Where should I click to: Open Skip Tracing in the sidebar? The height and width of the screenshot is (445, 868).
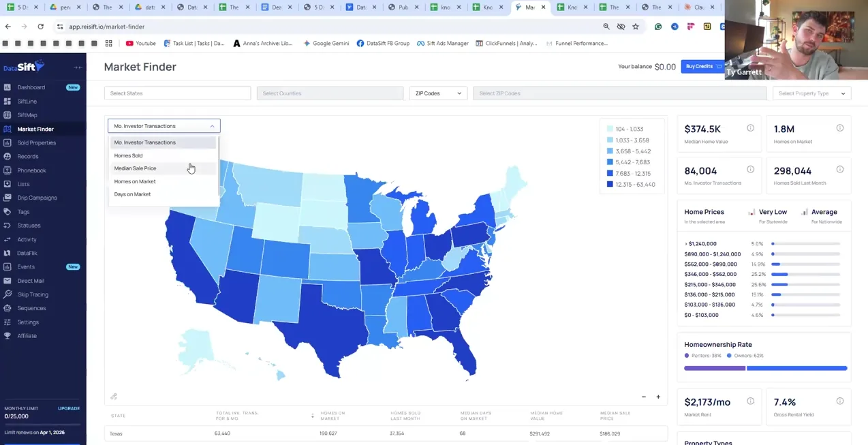[33, 294]
